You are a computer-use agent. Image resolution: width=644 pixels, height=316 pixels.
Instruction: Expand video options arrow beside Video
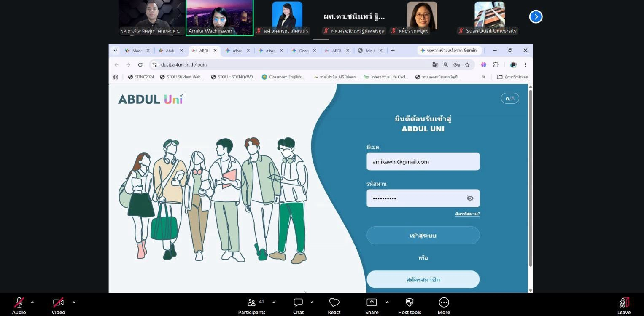click(x=74, y=302)
